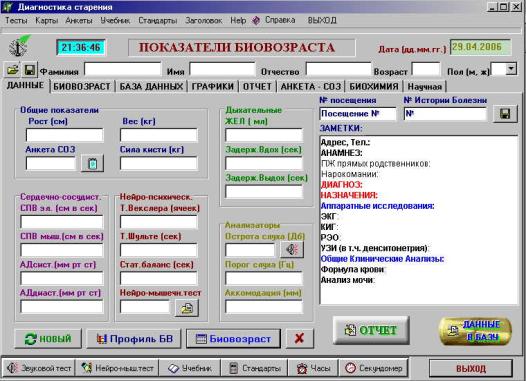
Task: Save visit with diskette icon near № Истории Болезни
Action: pyautogui.click(x=505, y=114)
